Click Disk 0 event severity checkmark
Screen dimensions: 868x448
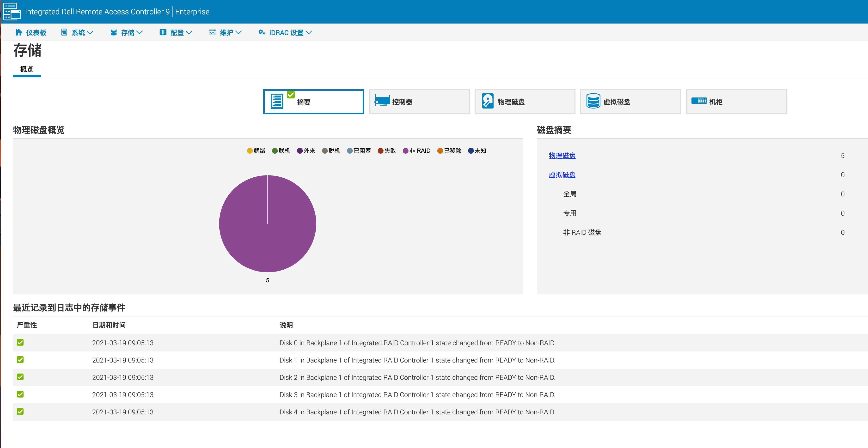[x=20, y=343]
